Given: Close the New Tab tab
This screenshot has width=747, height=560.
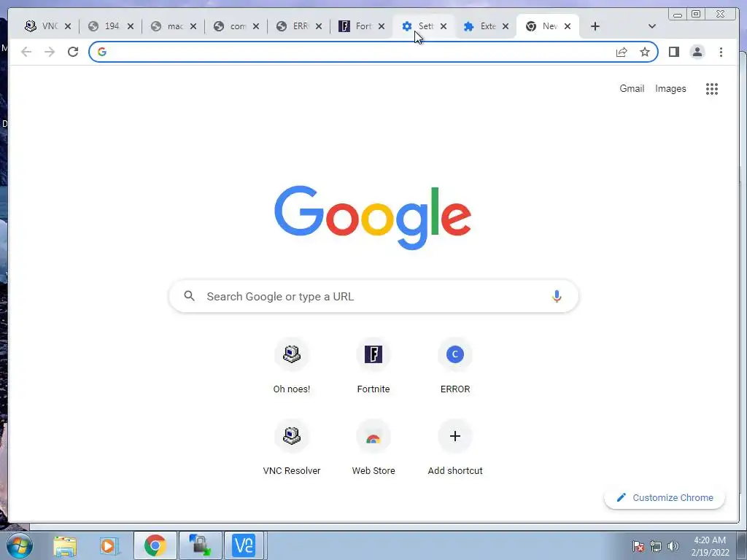Looking at the screenshot, I should pos(568,26).
